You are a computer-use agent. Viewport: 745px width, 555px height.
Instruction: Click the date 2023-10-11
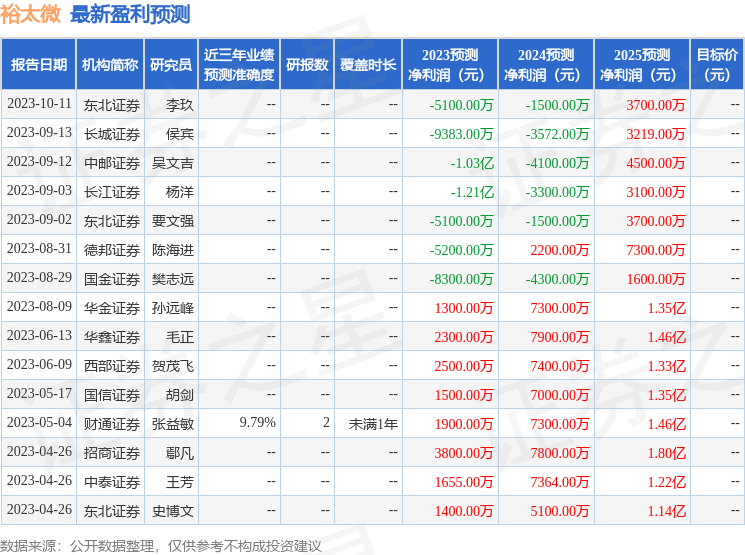pos(39,104)
